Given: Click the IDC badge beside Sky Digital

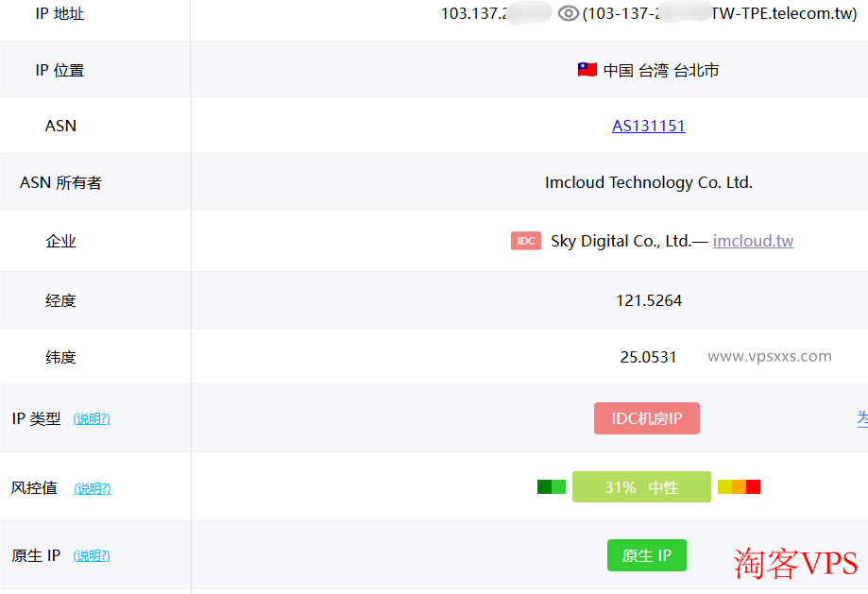Looking at the screenshot, I should pos(525,241).
